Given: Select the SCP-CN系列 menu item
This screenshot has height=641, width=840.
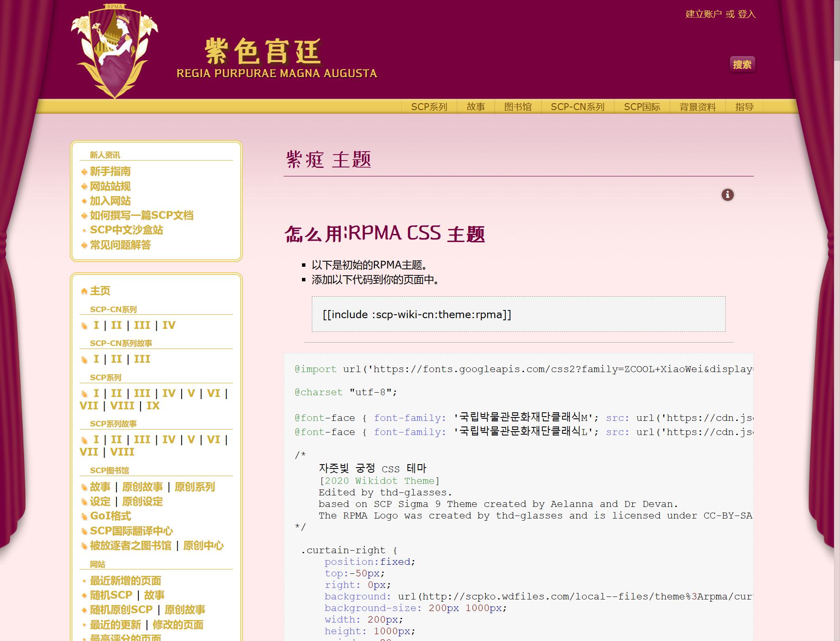Looking at the screenshot, I should [577, 107].
